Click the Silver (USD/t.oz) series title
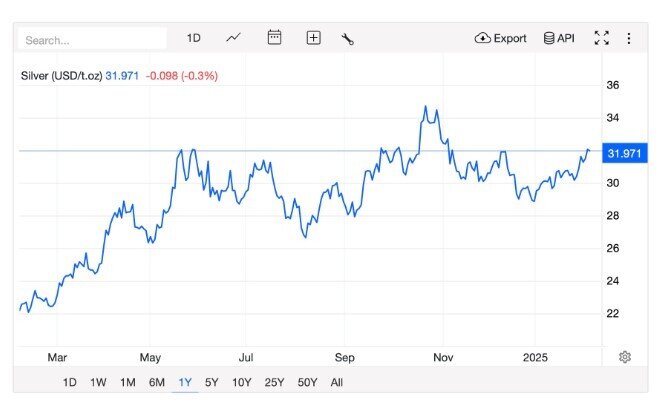 61,76
